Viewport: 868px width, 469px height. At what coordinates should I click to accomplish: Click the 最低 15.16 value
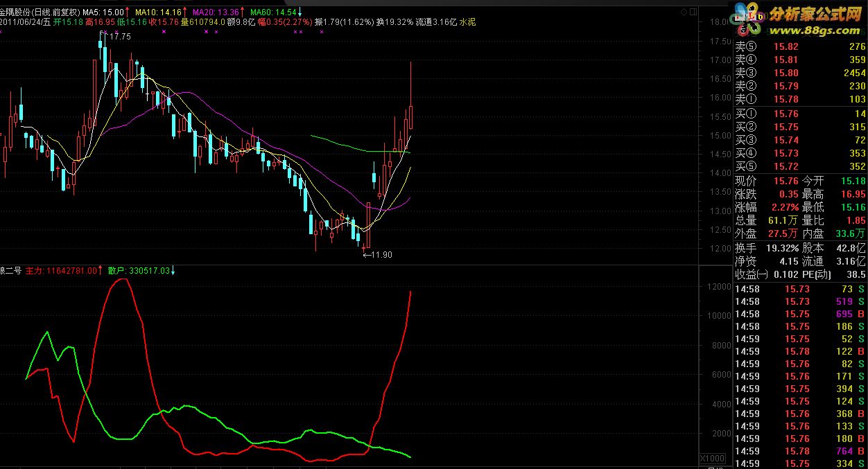[x=853, y=207]
